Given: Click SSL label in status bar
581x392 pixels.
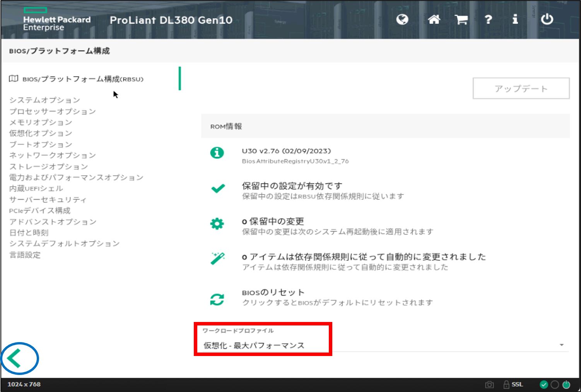Looking at the screenshot, I should (x=517, y=384).
